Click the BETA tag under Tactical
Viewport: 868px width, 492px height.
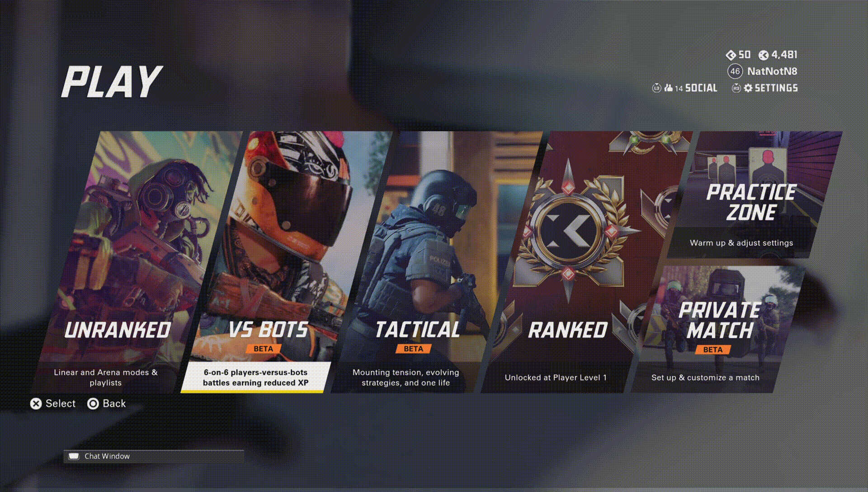414,349
